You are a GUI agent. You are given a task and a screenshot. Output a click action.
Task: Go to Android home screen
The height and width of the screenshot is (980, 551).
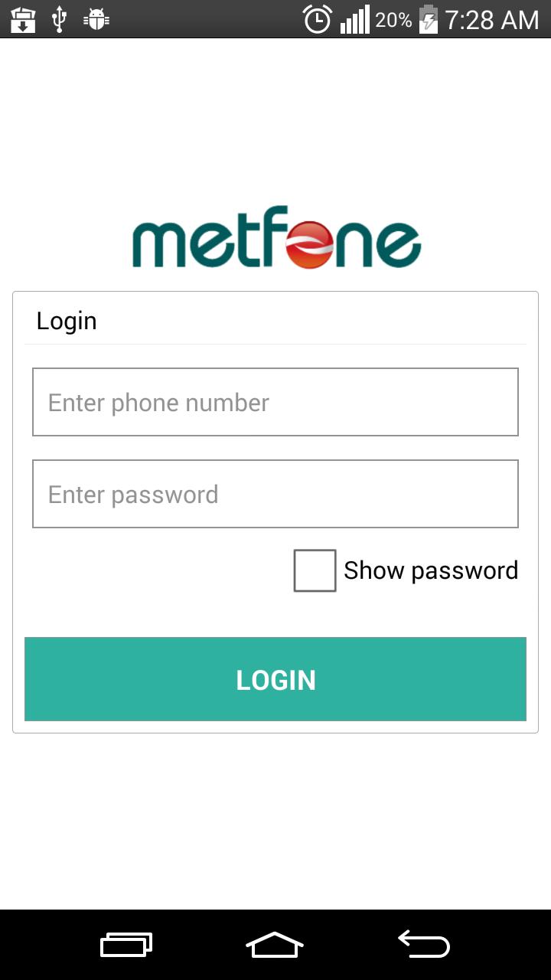click(275, 945)
